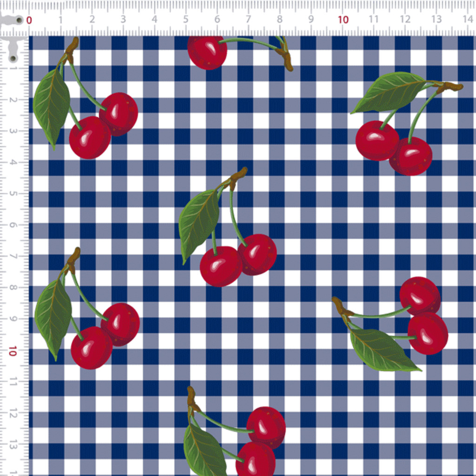This screenshot has width=476, height=476.
Task: Select the center cherry pair
Action: [228, 227]
